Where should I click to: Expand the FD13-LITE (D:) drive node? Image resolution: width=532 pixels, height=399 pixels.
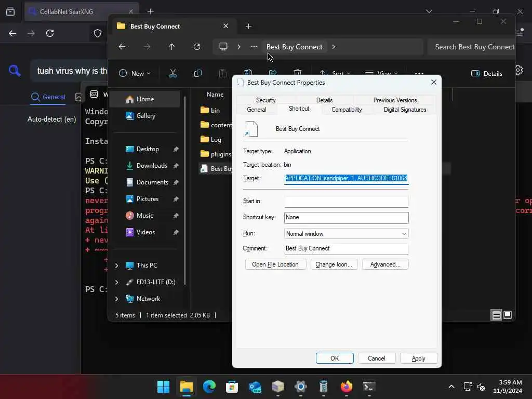(117, 282)
